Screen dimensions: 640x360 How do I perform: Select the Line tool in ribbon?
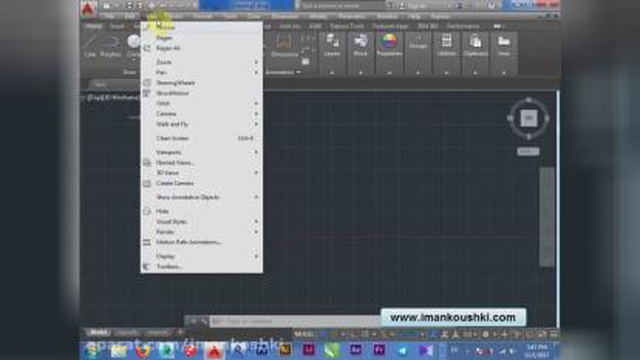pos(90,46)
